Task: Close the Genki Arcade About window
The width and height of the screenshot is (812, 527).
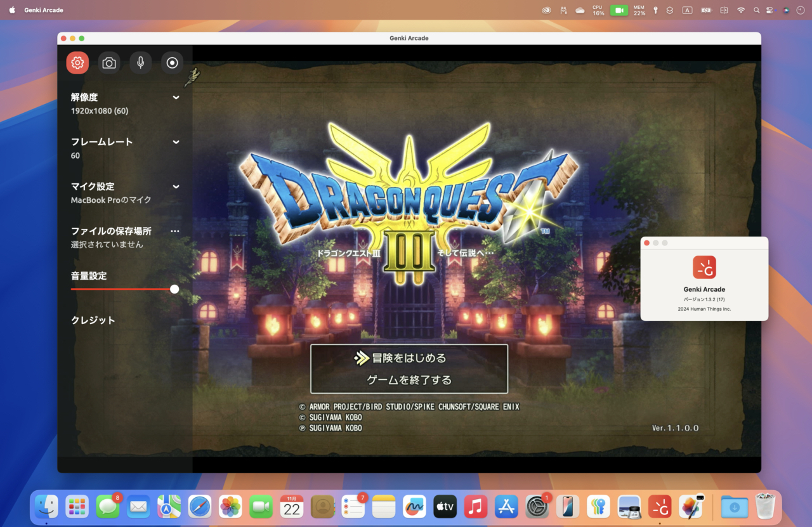Action: [x=646, y=243]
